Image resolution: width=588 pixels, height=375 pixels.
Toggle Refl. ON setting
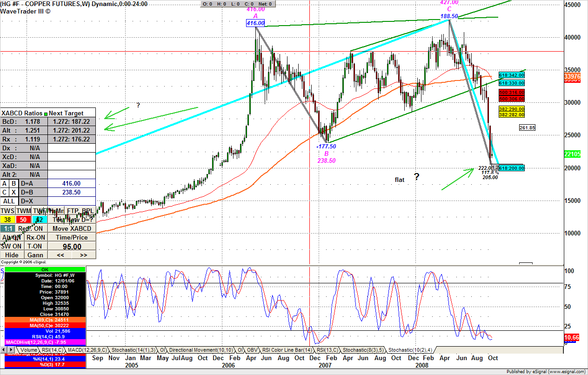point(32,228)
